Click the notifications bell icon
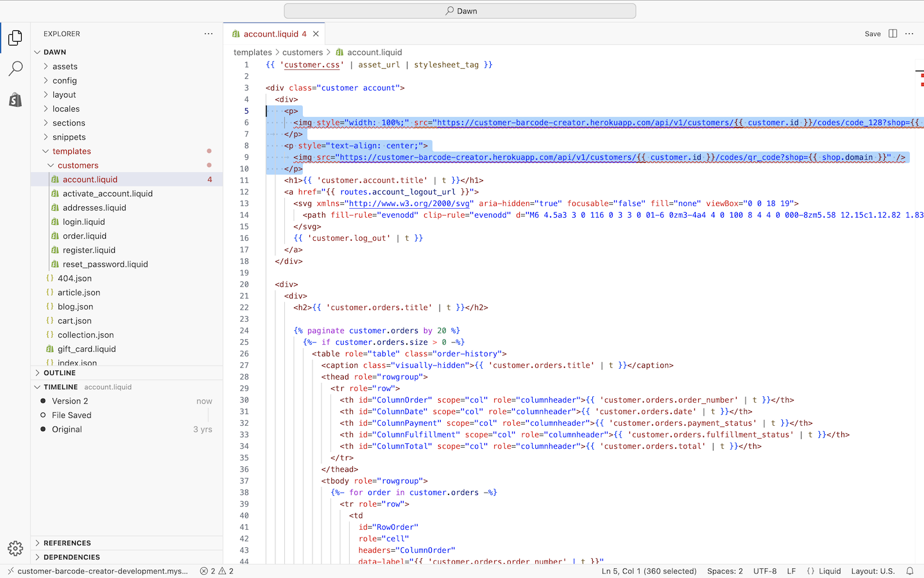Screen dimensions: 924x578 click(x=910, y=571)
